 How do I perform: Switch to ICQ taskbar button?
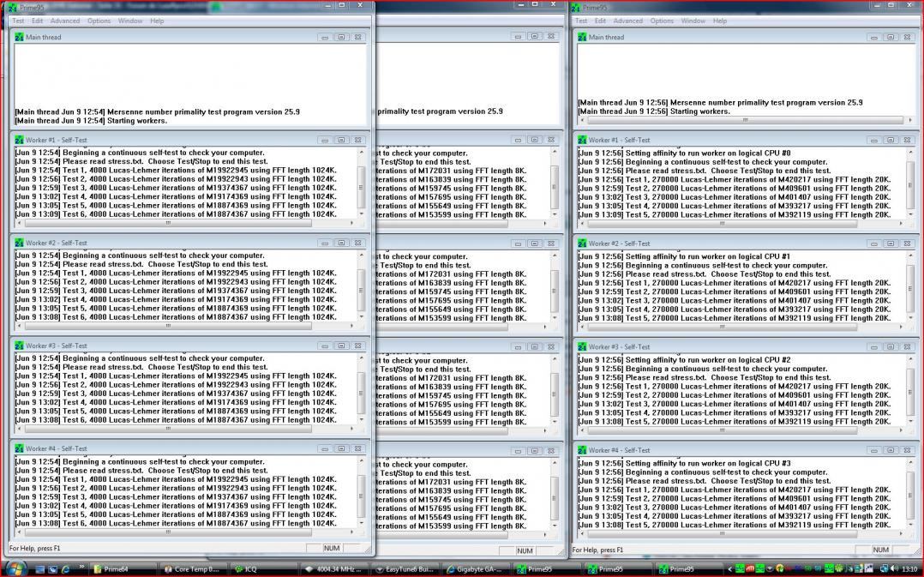pos(264,569)
